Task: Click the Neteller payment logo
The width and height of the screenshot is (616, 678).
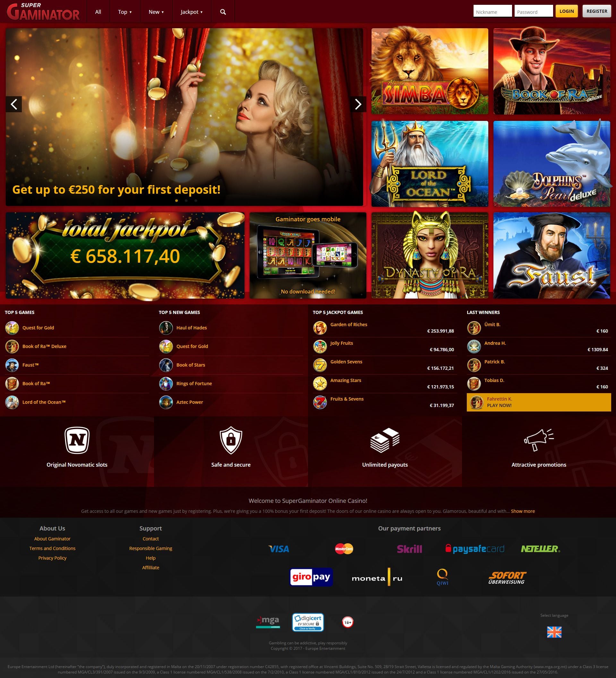Action: click(x=540, y=549)
